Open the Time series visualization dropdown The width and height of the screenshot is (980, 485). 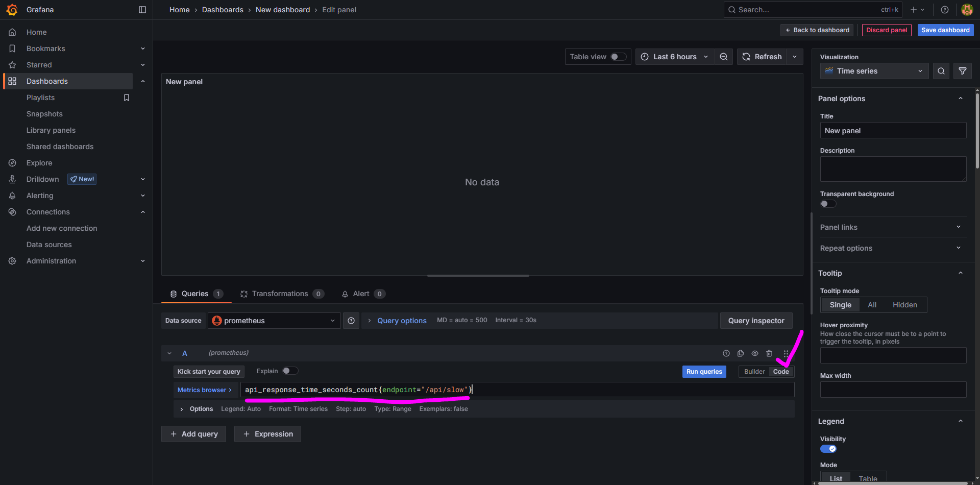click(874, 71)
